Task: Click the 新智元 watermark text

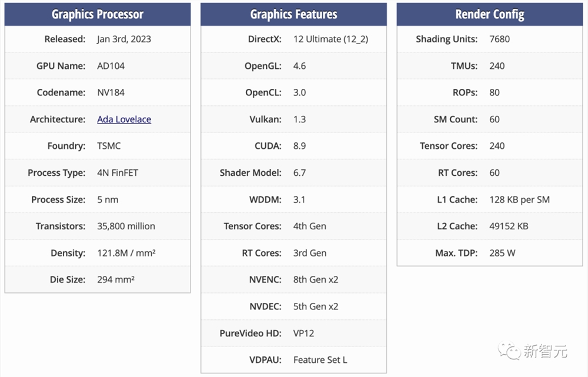Action: 545,351
